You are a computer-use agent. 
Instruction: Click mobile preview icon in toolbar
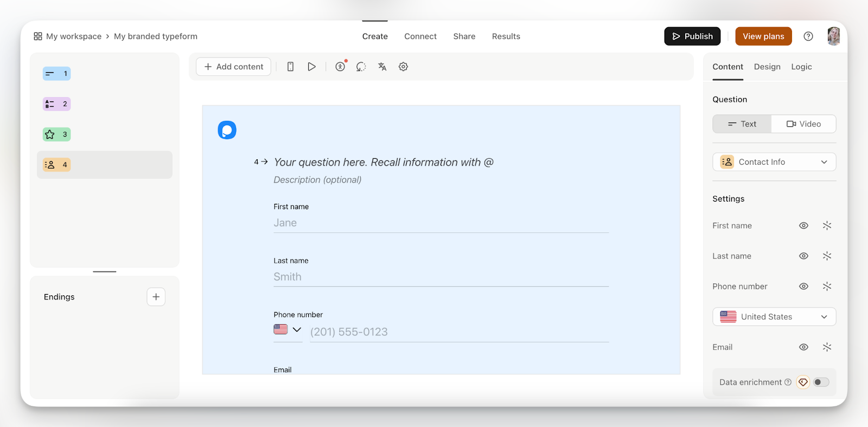291,67
